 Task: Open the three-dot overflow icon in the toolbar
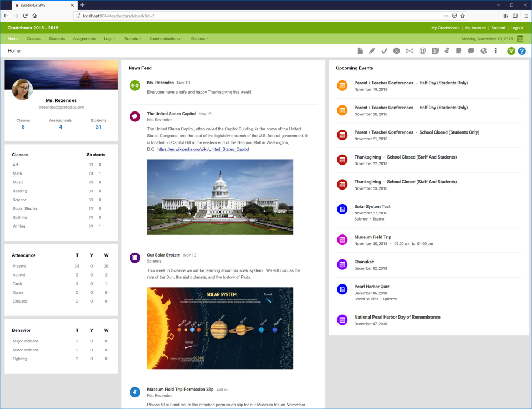coord(495,50)
